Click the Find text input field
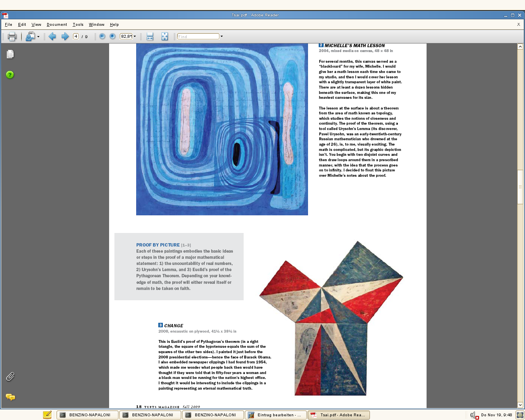Viewport: 525px width, 420px height. pos(198,37)
